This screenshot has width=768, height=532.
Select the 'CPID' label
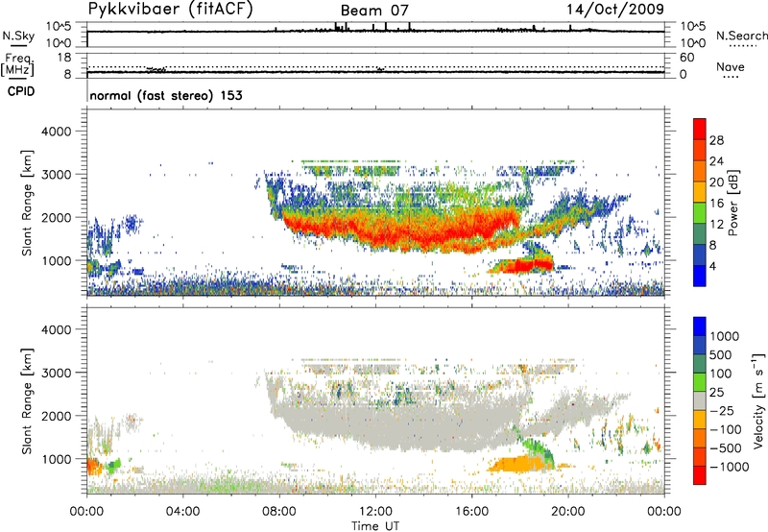click(x=21, y=91)
